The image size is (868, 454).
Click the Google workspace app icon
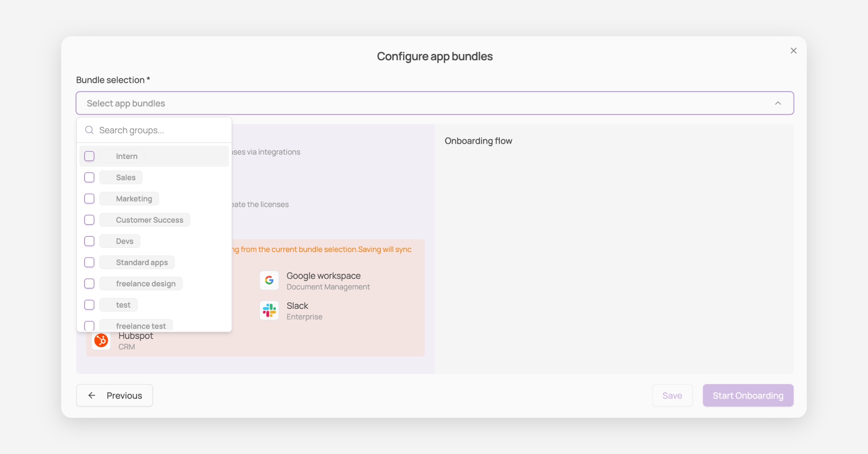pos(269,280)
